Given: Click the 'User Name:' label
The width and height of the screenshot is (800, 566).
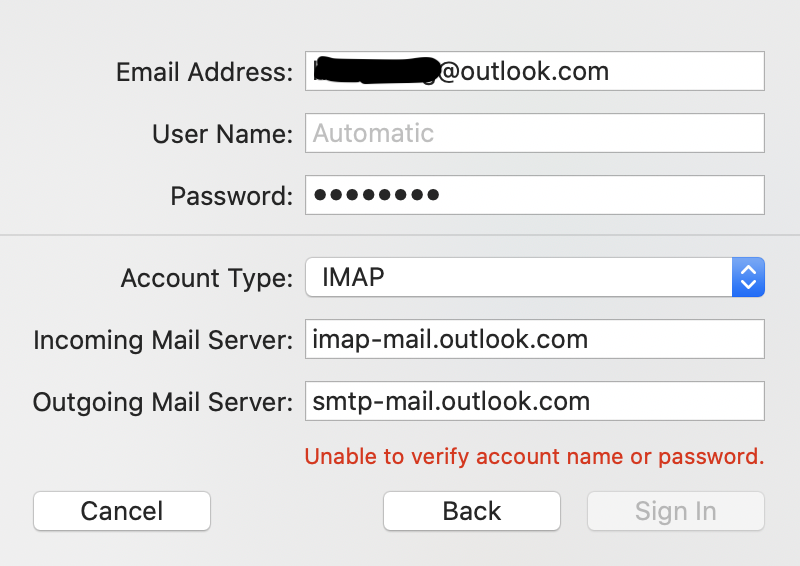Looking at the screenshot, I should pos(222,134).
